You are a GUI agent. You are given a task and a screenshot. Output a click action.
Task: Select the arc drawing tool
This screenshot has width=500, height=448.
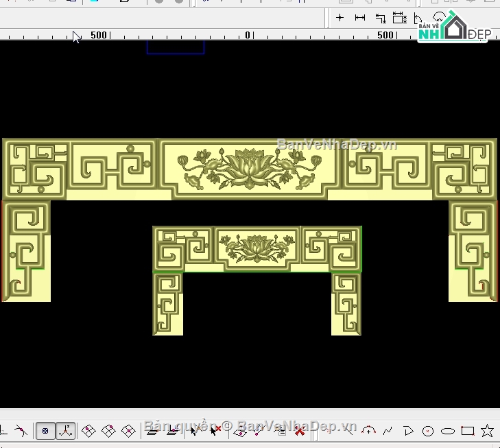click(x=369, y=431)
